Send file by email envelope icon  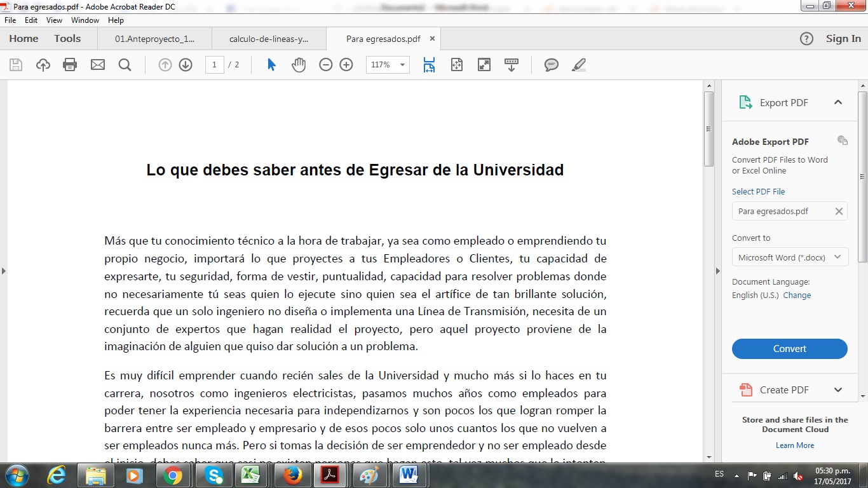tap(98, 65)
